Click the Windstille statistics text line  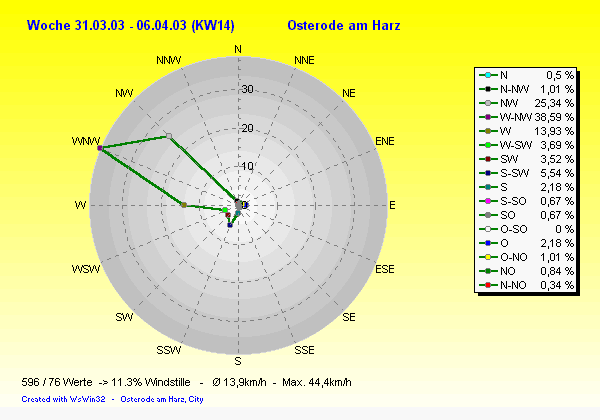[185, 383]
